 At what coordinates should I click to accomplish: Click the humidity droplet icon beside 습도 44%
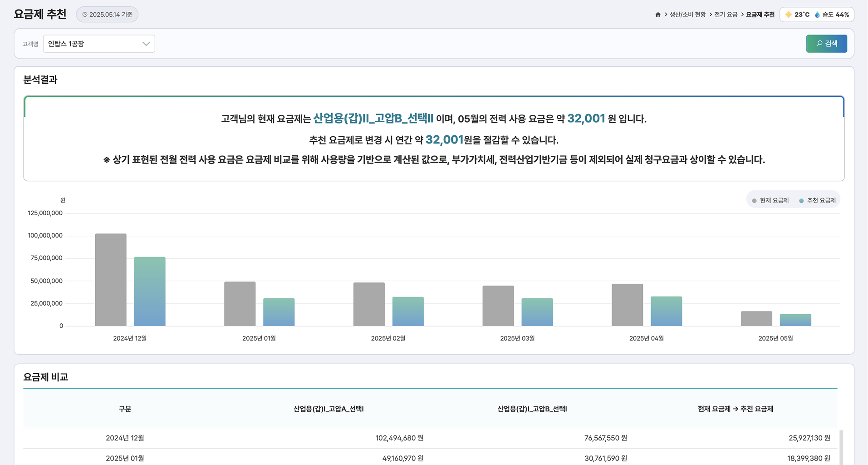click(817, 14)
